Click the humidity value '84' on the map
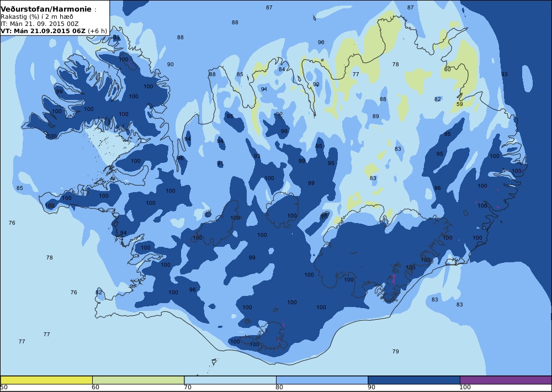Viewport: 552px width, 392px height. click(282, 70)
